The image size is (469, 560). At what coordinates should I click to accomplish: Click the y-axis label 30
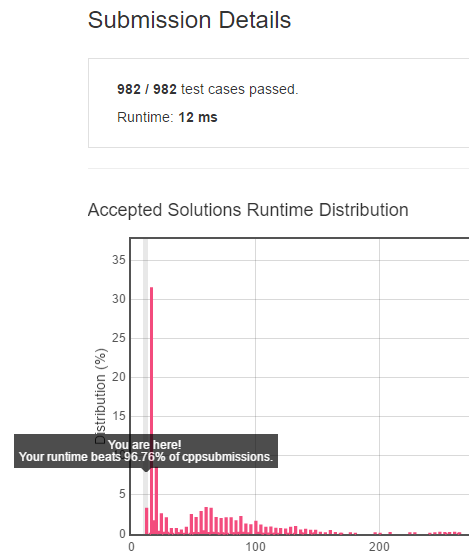click(x=119, y=299)
